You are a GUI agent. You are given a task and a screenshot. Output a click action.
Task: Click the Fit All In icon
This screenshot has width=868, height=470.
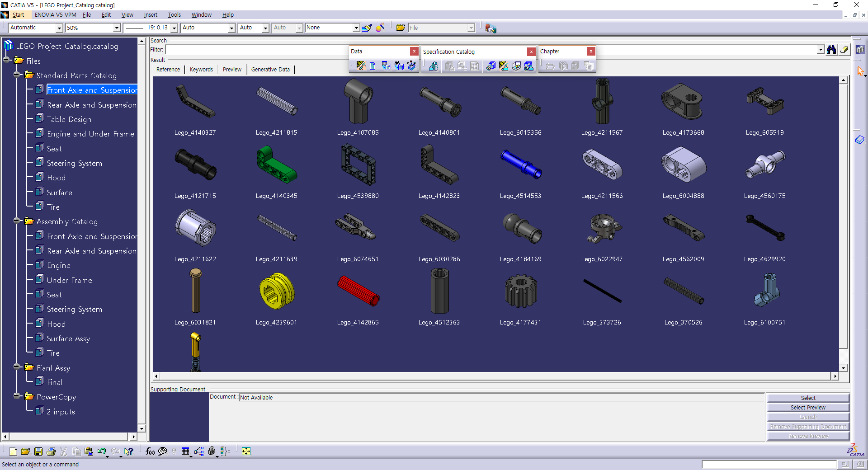[x=246, y=451]
